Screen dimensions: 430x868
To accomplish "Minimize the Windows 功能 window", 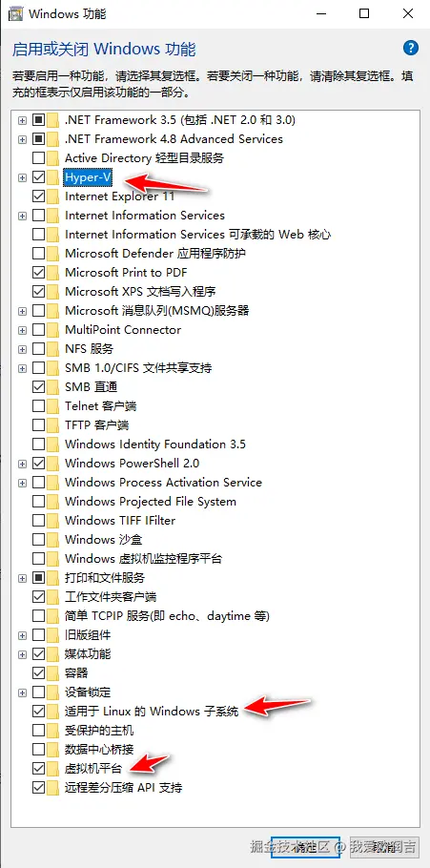I will tap(320, 14).
